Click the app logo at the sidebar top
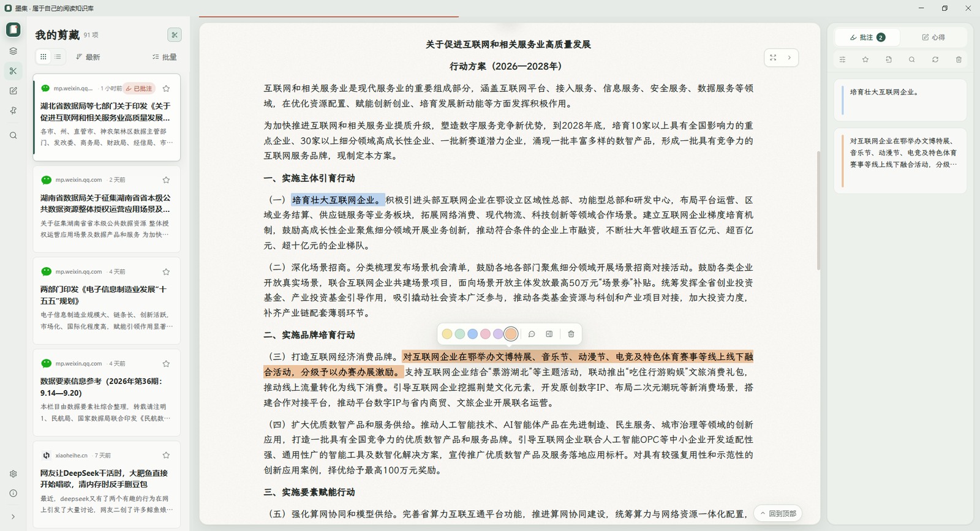Viewport: 980px width, 531px height. [13, 29]
